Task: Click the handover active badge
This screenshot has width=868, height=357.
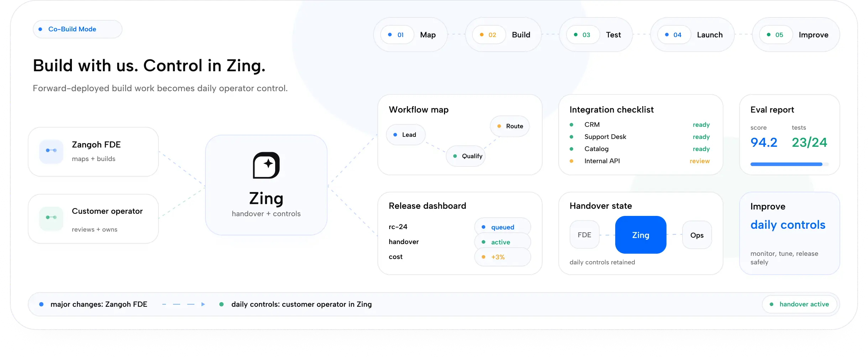Action: coord(800,304)
